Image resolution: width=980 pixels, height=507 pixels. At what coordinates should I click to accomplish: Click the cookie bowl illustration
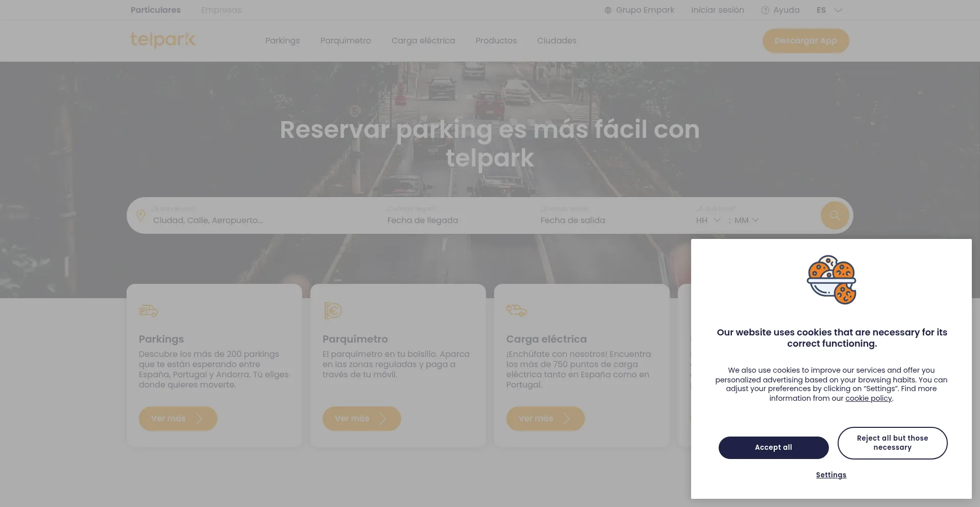coord(831,280)
